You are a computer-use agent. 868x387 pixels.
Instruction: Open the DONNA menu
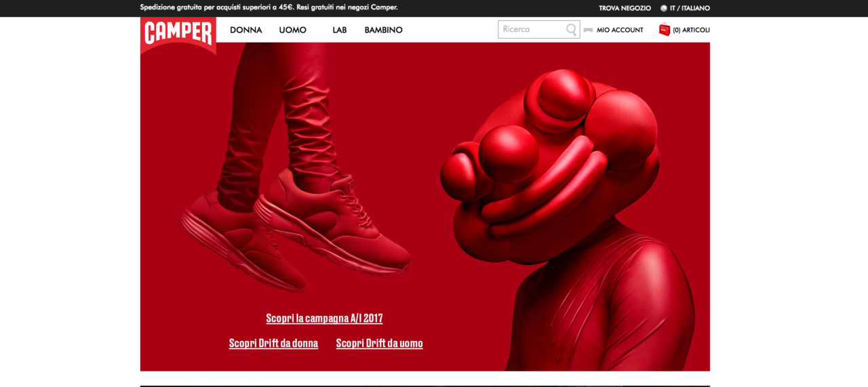(246, 30)
